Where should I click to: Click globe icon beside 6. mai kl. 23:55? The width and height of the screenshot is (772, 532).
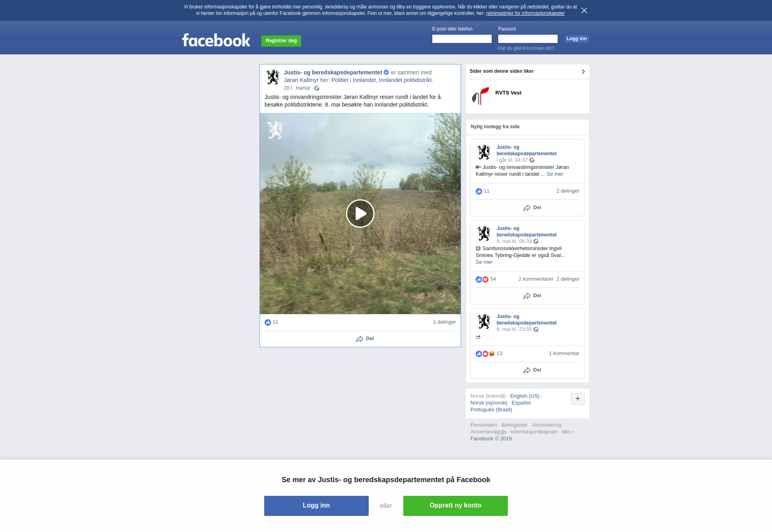click(536, 329)
